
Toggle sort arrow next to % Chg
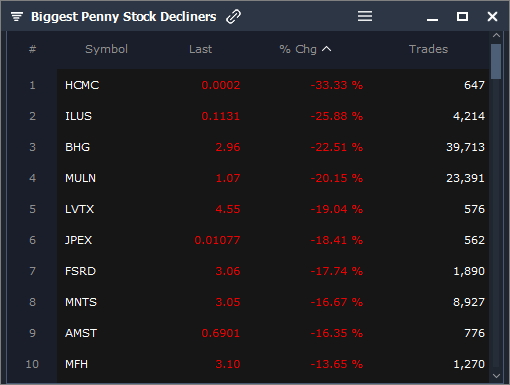327,49
